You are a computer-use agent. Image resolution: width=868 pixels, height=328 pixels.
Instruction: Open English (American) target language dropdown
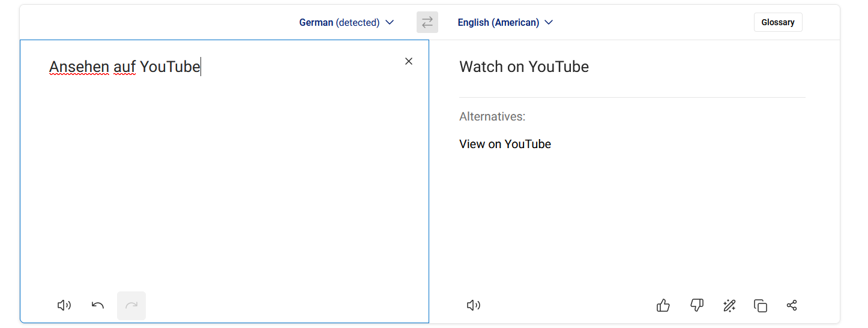505,22
